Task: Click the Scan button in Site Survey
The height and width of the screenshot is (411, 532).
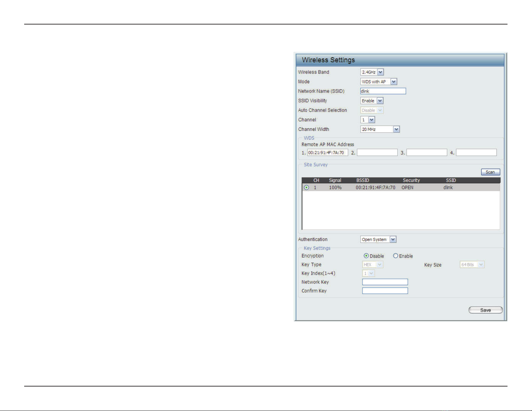Action: tap(490, 172)
